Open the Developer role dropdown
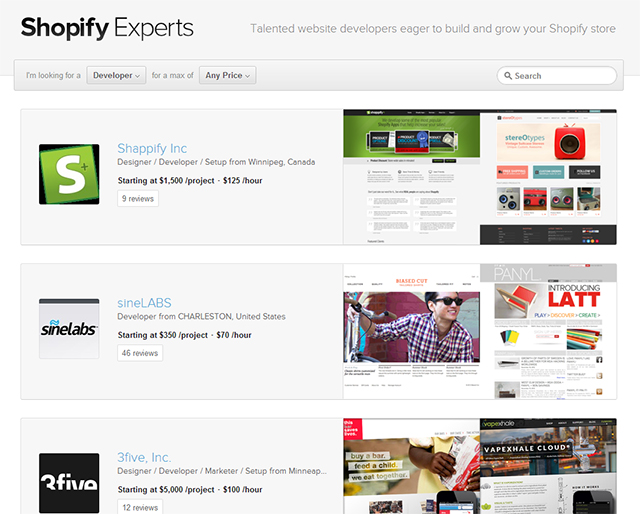This screenshot has width=640, height=514. coord(116,76)
